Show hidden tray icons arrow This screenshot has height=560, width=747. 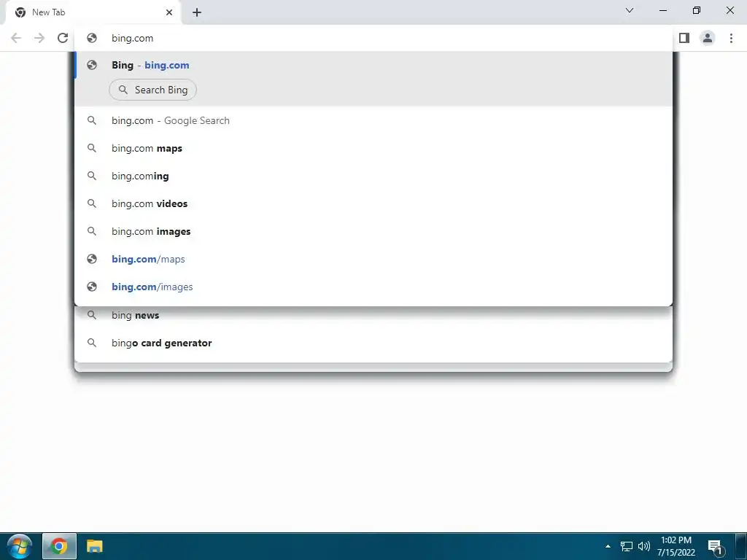[608, 546]
